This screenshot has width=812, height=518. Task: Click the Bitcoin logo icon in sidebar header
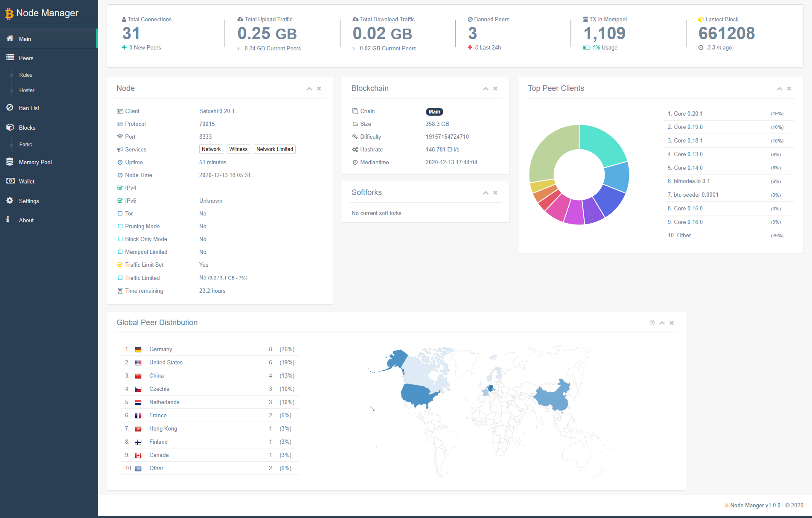point(9,14)
